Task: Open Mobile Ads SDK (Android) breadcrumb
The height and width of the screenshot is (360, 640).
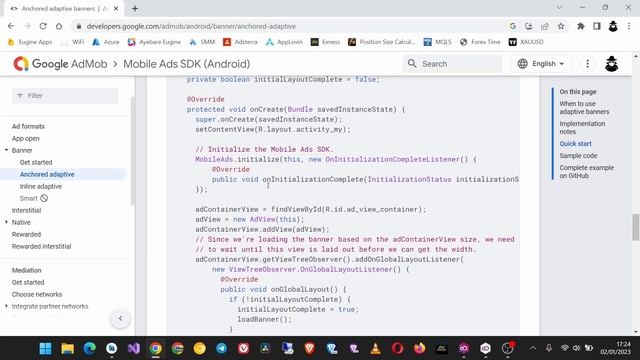Action: (x=187, y=64)
